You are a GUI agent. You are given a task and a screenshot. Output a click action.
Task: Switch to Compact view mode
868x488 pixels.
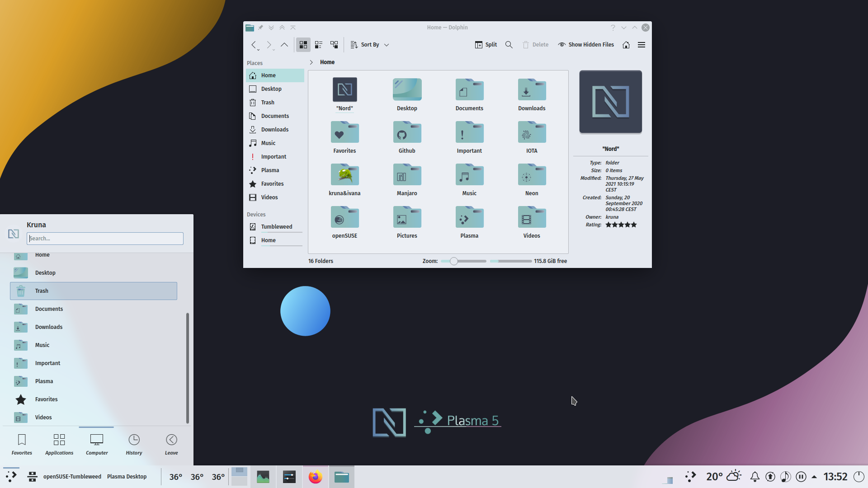click(x=319, y=45)
